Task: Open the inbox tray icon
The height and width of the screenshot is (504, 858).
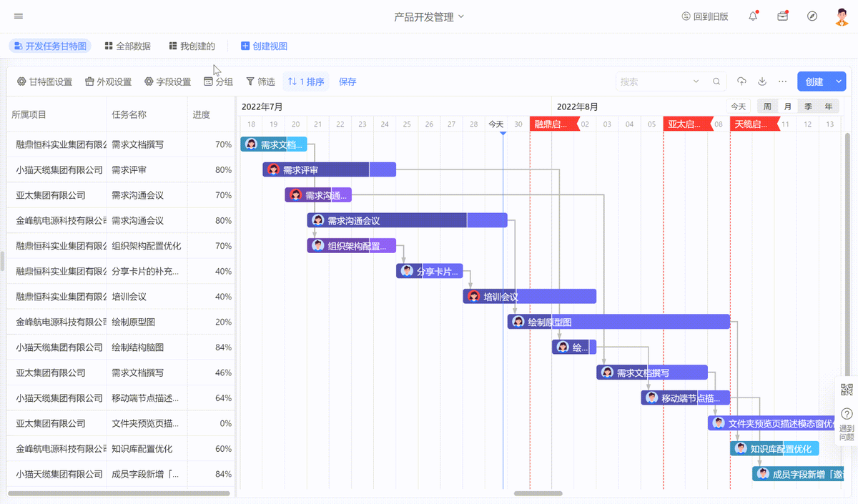Action: pyautogui.click(x=783, y=16)
